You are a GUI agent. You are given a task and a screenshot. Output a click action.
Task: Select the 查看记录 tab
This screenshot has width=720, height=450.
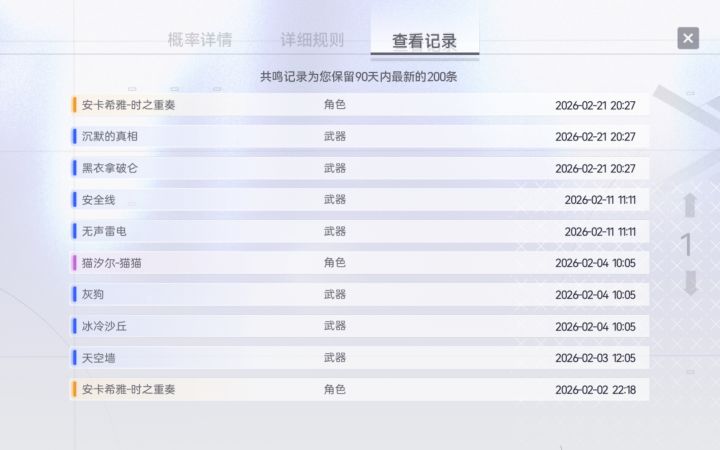pyautogui.click(x=424, y=41)
